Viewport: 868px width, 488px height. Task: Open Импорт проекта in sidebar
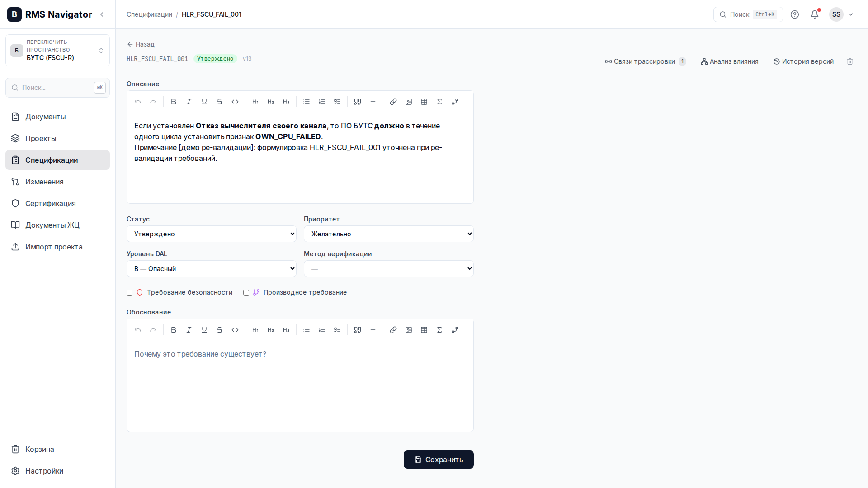click(x=57, y=247)
